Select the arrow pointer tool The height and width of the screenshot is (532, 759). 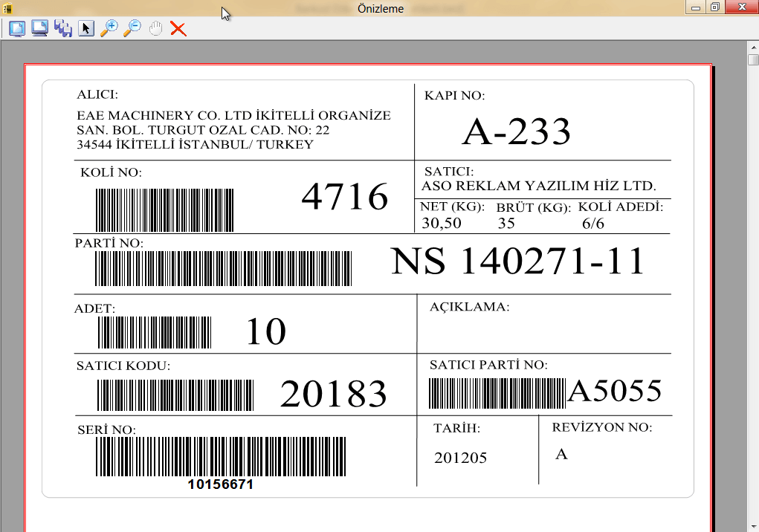86,28
